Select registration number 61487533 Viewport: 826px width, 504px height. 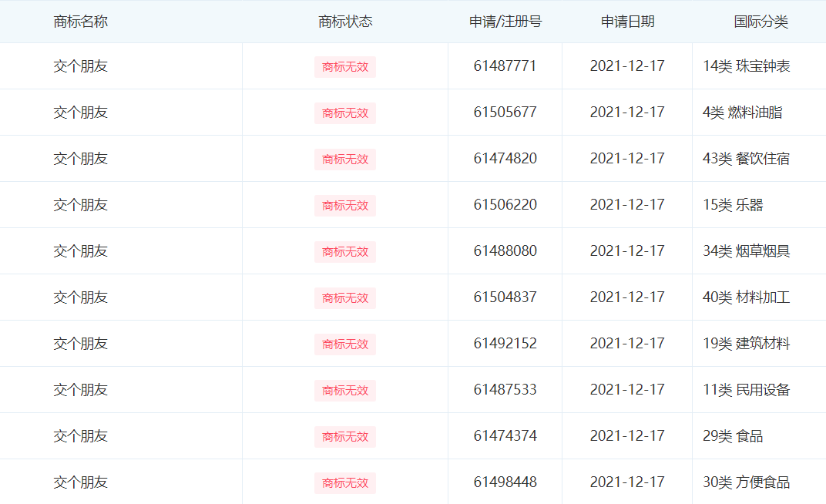pos(505,390)
